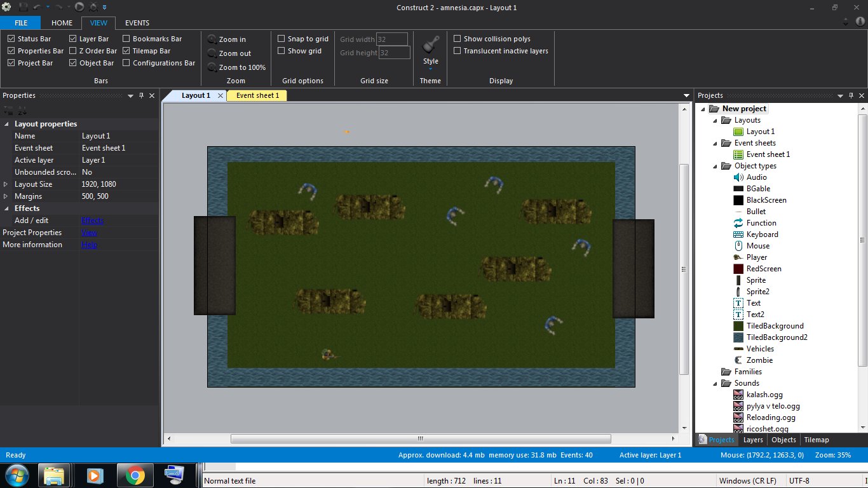Switch to the Event sheet 1 tab
The image size is (868, 488).
pyautogui.click(x=257, y=95)
